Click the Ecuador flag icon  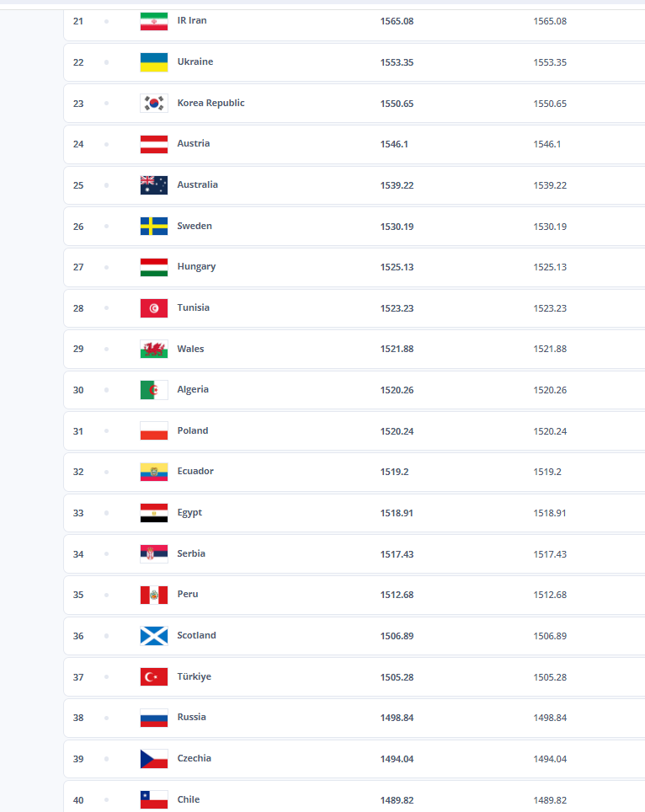(153, 472)
